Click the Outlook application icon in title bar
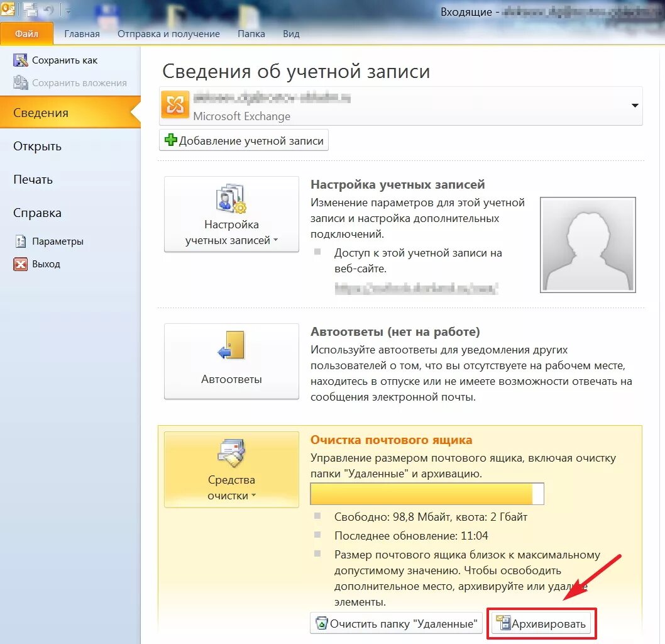This screenshot has width=665, height=644. point(8,8)
